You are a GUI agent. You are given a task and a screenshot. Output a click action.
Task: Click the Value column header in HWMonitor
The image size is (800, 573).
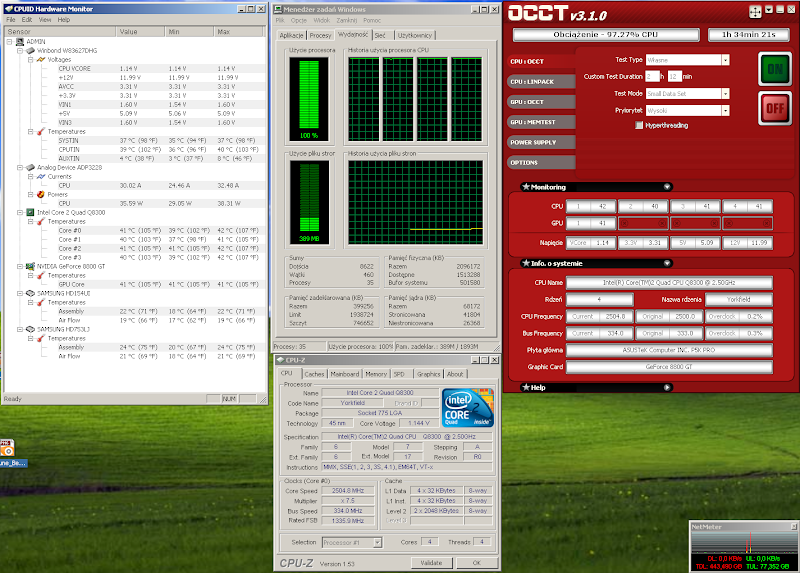pos(140,32)
